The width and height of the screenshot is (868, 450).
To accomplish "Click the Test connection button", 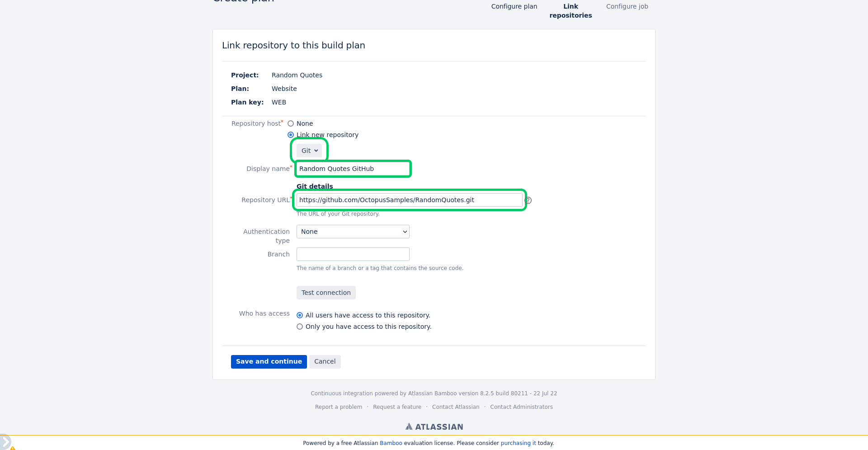I will (326, 293).
